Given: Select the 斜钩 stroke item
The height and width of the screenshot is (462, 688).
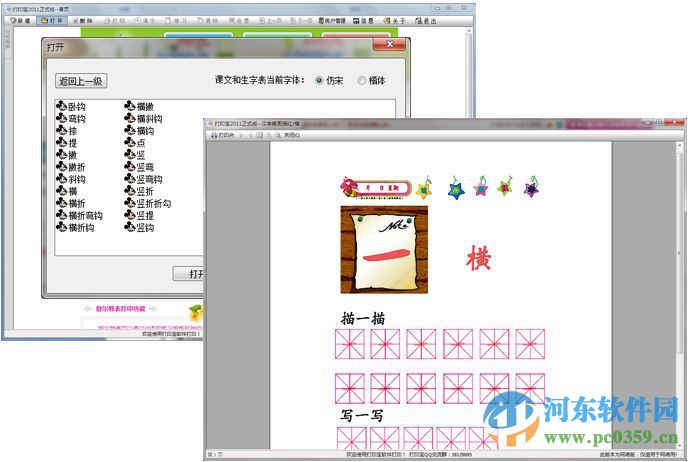Looking at the screenshot, I should pos(71,179).
